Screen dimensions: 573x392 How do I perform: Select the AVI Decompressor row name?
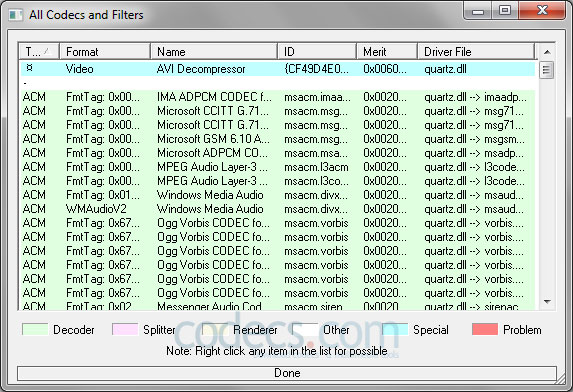201,69
